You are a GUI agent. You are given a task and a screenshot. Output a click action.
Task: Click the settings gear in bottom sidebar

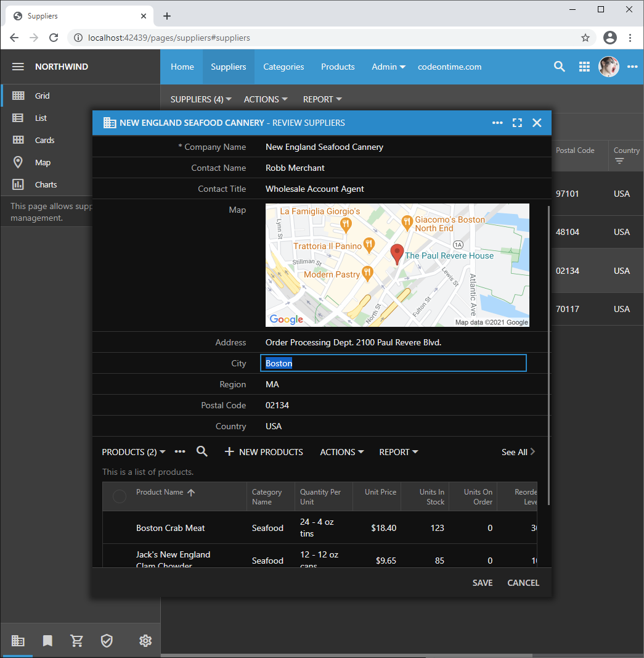145,641
